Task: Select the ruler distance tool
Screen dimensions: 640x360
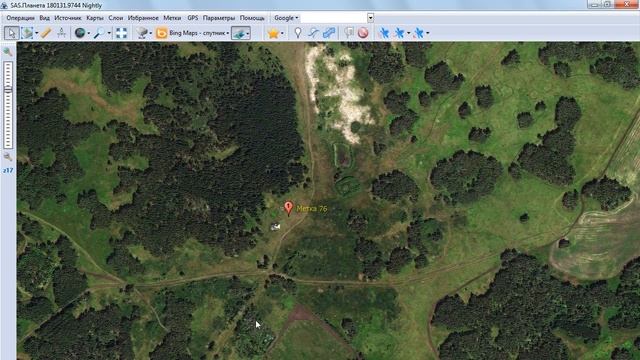Action: pyautogui.click(x=46, y=33)
